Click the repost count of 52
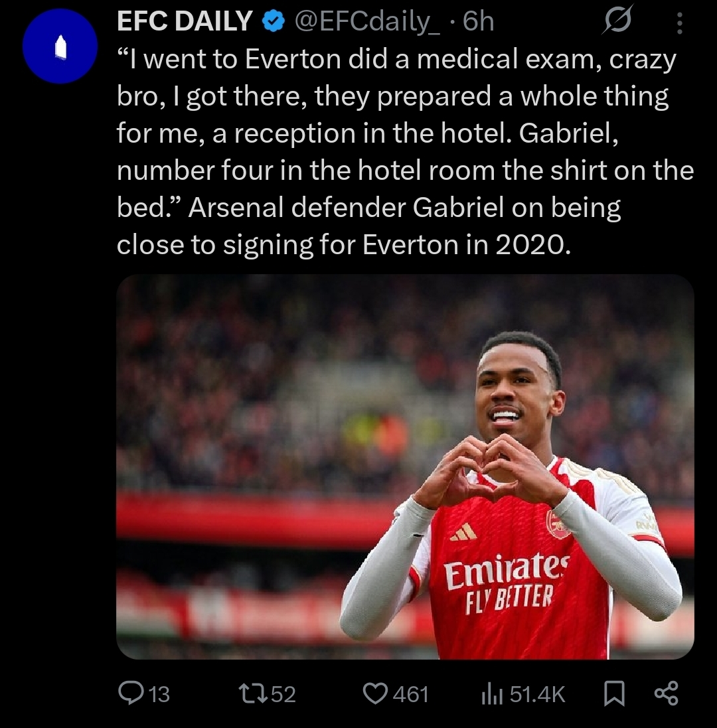Screen dimensions: 717x728 (283, 694)
